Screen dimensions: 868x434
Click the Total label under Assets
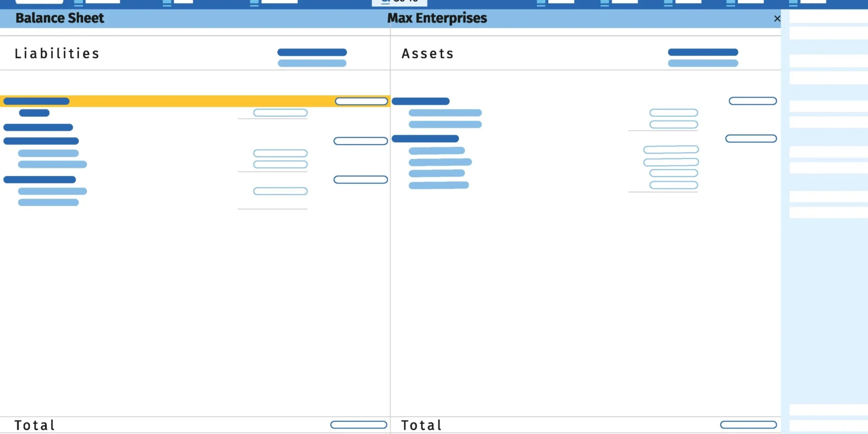(x=421, y=425)
